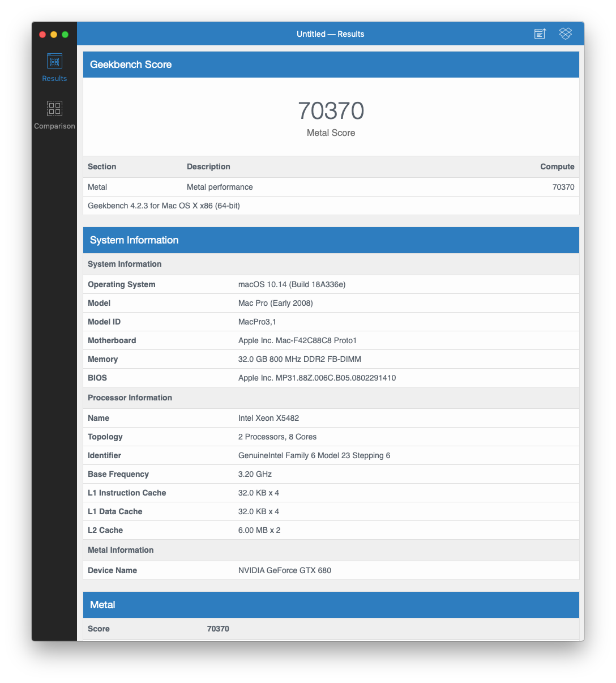Click the Section column header
The width and height of the screenshot is (616, 683).
tap(102, 167)
